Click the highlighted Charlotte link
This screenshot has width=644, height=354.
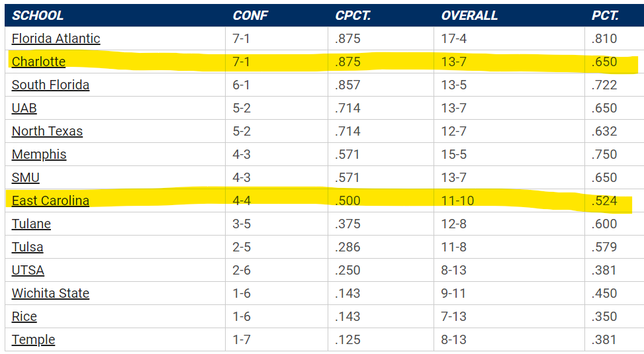[x=38, y=62]
